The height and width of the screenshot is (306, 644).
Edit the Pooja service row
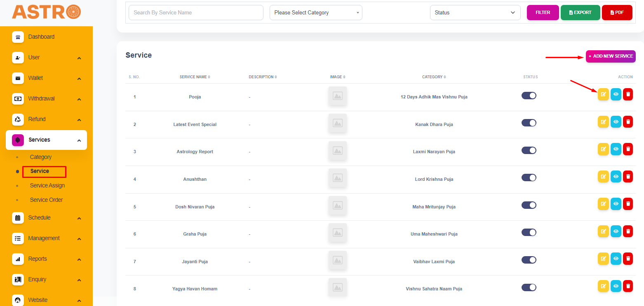[x=603, y=94]
